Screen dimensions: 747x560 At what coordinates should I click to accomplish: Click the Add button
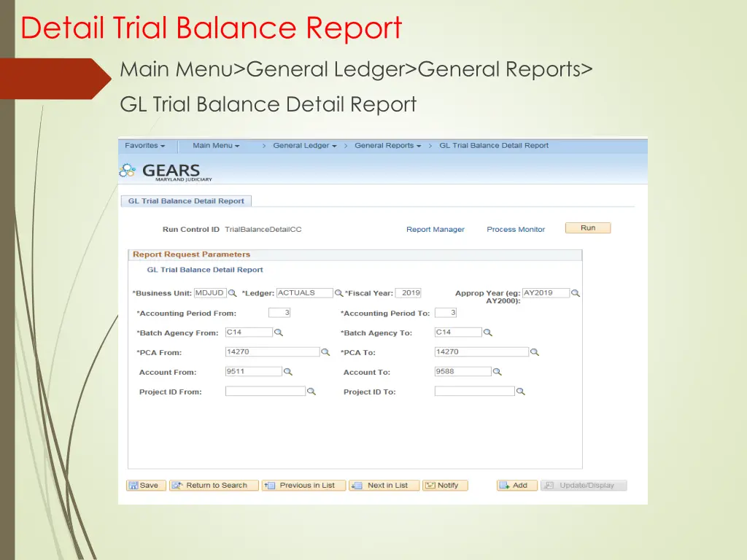(517, 485)
